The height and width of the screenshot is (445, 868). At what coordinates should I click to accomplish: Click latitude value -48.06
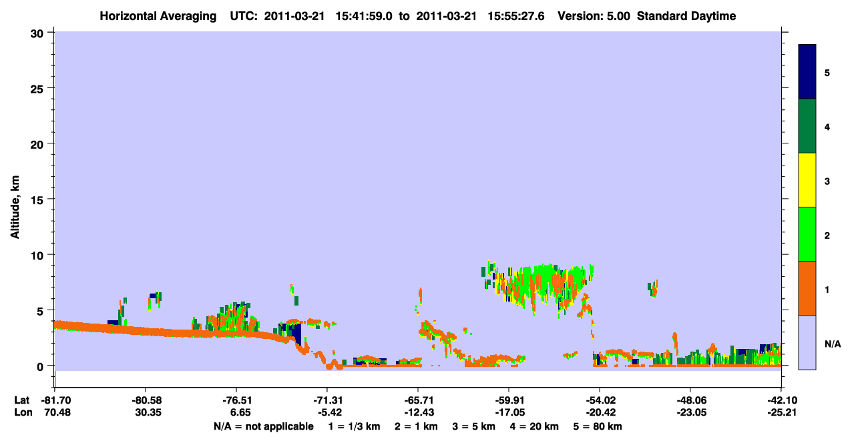(690, 400)
